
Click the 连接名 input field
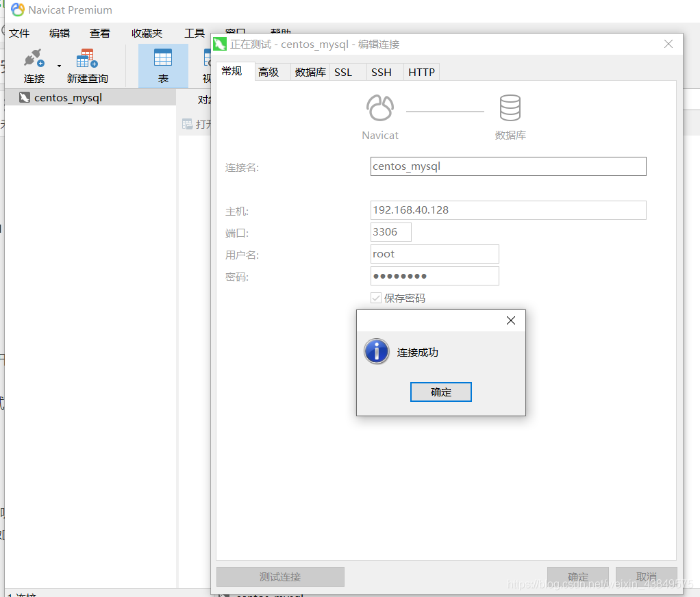pyautogui.click(x=508, y=166)
